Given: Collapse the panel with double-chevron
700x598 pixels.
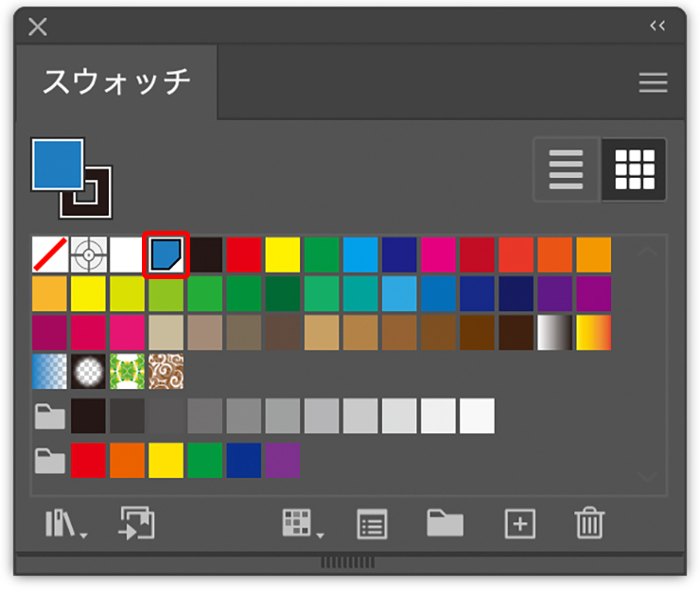Looking at the screenshot, I should pos(657,26).
